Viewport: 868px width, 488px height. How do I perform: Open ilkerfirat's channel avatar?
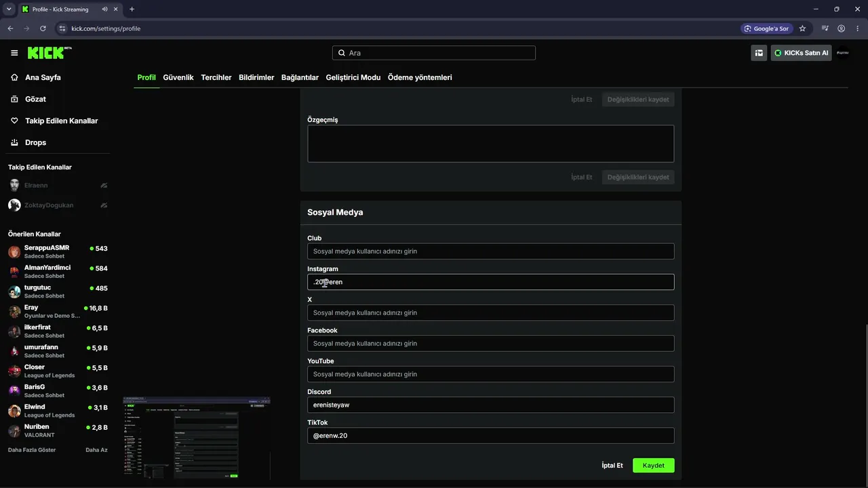pyautogui.click(x=14, y=331)
